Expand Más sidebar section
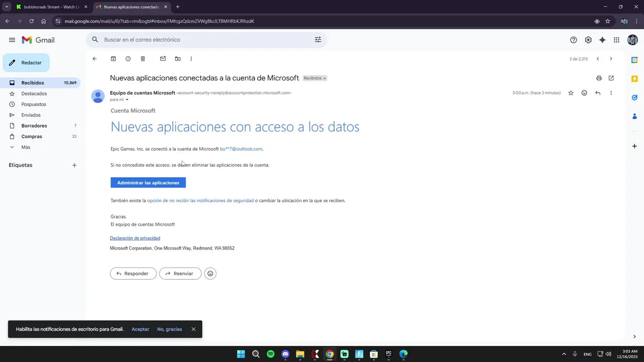 tap(40, 147)
